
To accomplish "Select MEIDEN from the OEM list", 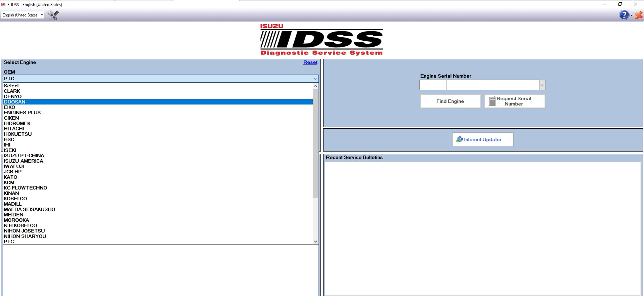I will coord(158,215).
